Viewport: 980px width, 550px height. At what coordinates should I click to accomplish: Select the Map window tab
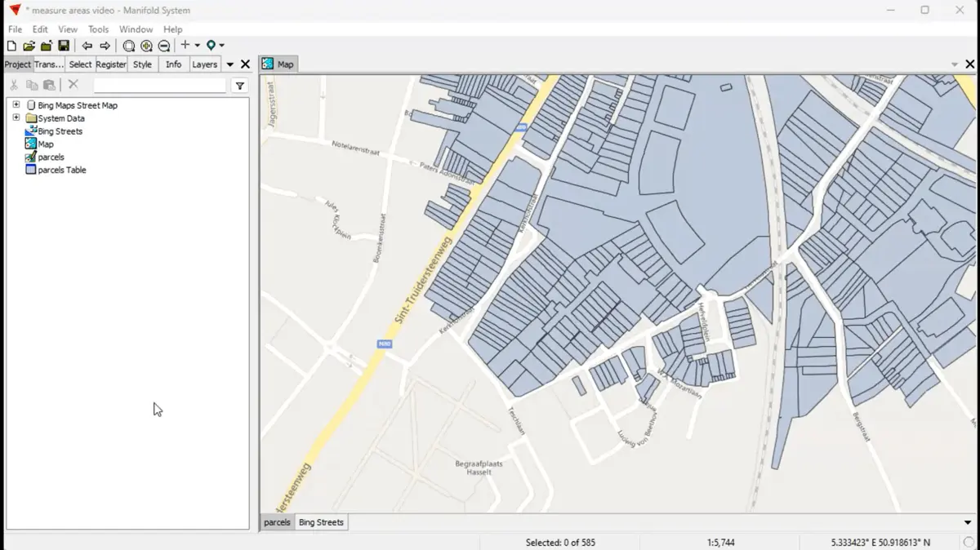(278, 64)
